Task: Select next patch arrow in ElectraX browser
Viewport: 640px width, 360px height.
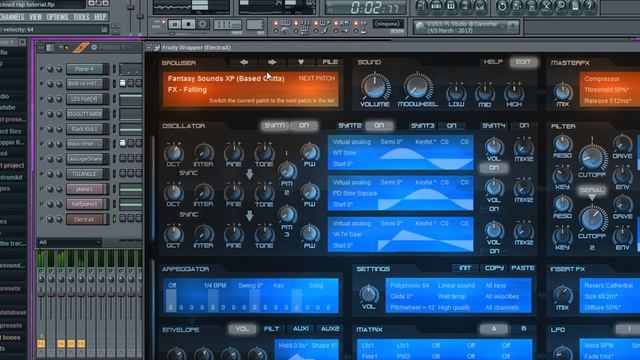Action: (272, 62)
